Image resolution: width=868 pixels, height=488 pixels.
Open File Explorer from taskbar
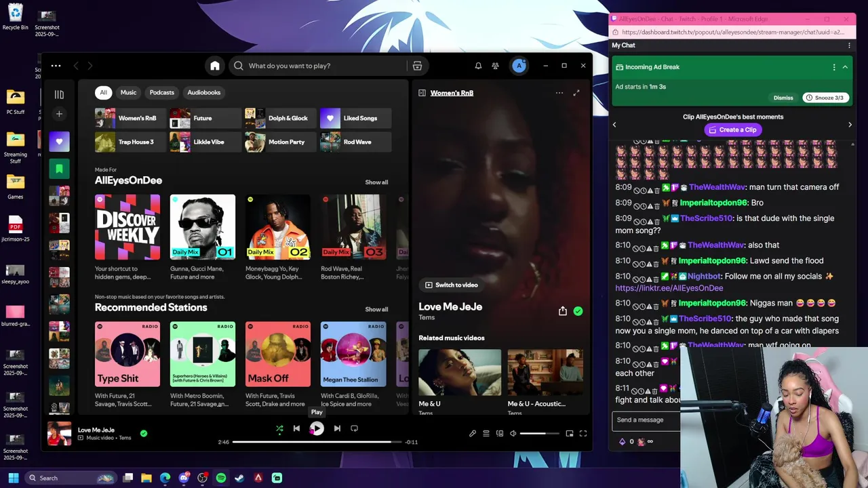click(x=146, y=478)
